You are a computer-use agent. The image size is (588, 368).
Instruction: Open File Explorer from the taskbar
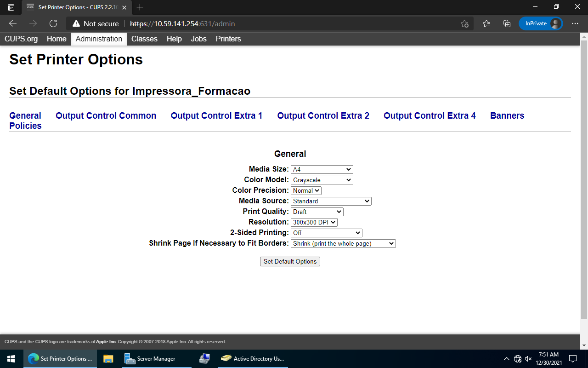click(x=108, y=359)
